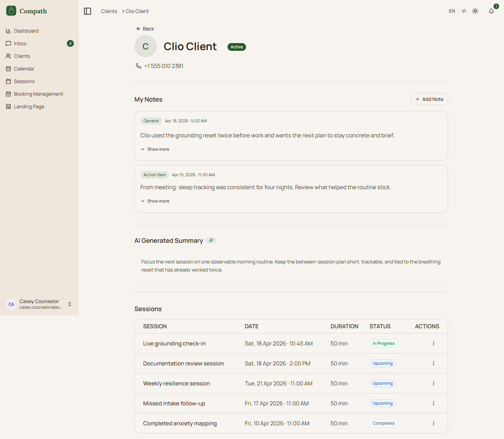
Task: Click the AI sparkle icon
Action: (211, 240)
